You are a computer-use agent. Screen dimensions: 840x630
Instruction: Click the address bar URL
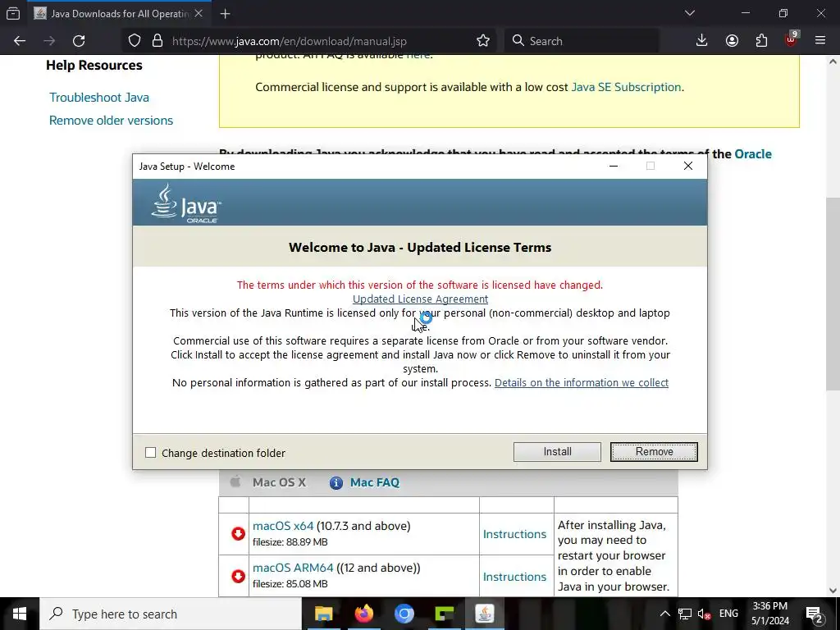point(290,41)
